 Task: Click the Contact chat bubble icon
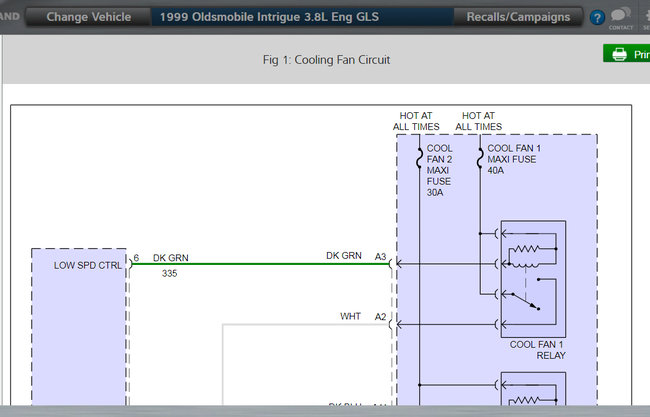(x=620, y=17)
